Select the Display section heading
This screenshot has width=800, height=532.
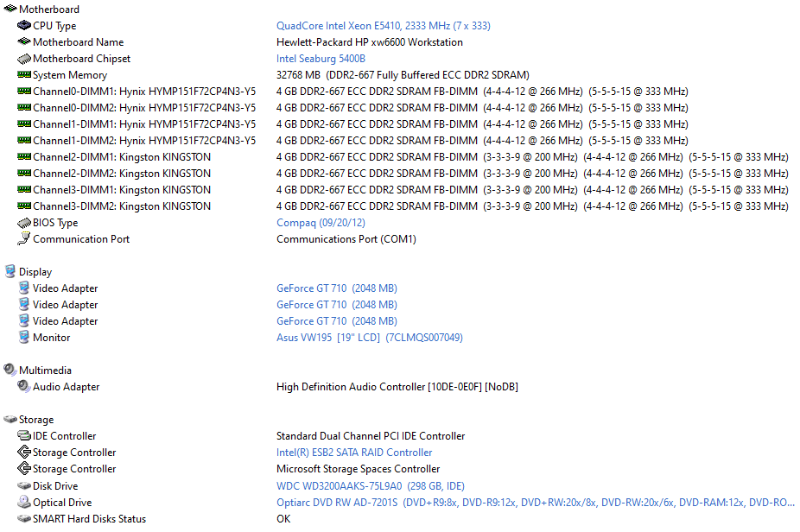click(x=35, y=272)
